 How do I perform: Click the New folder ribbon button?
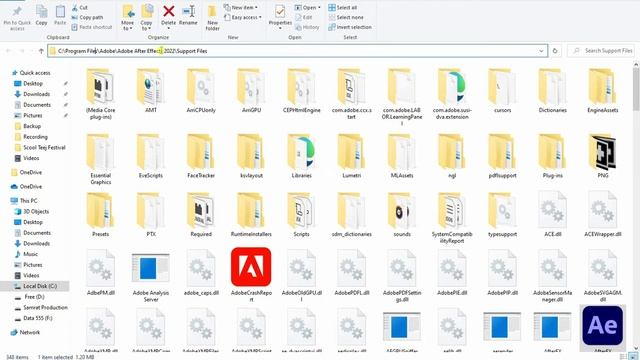212,18
